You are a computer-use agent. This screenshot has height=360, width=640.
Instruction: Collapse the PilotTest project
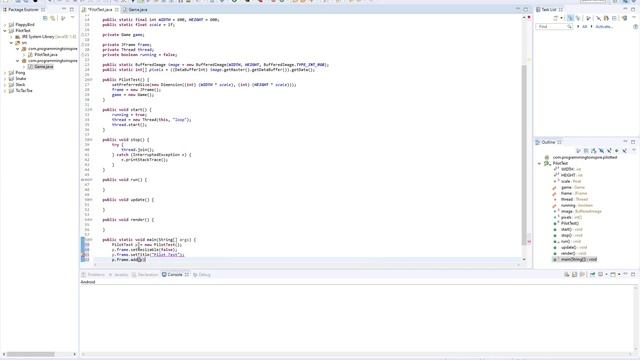click(x=5, y=31)
